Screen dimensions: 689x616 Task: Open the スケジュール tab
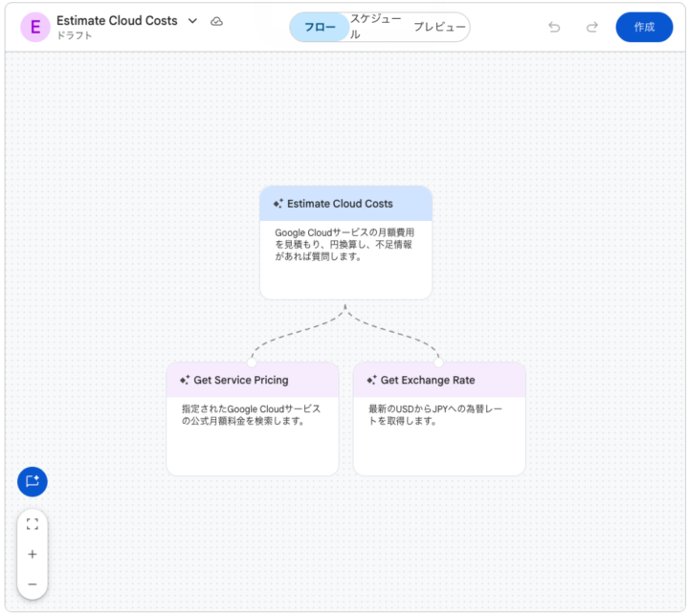tap(374, 27)
